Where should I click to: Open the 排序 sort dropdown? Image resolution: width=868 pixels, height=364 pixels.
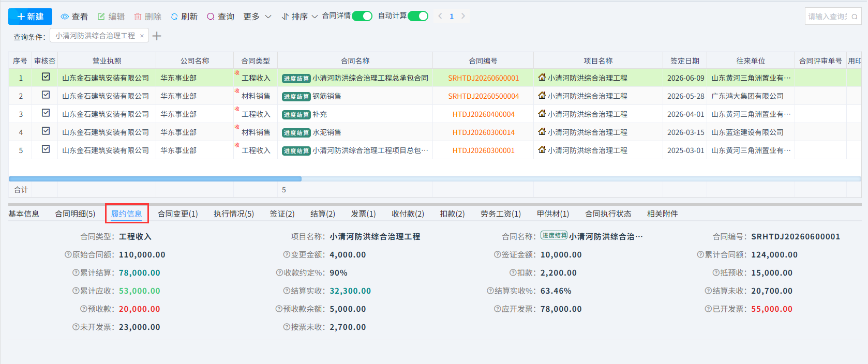pos(300,17)
